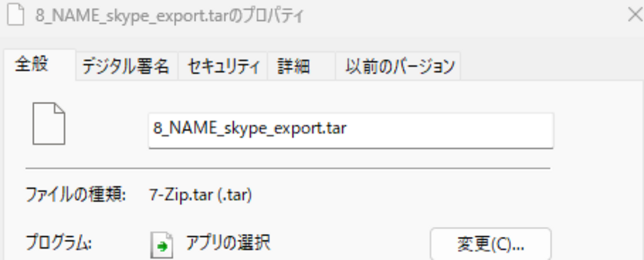Image resolution: width=644 pixels, height=260 pixels.
Task: Click the large blank file icon
Action: pyautogui.click(x=49, y=124)
